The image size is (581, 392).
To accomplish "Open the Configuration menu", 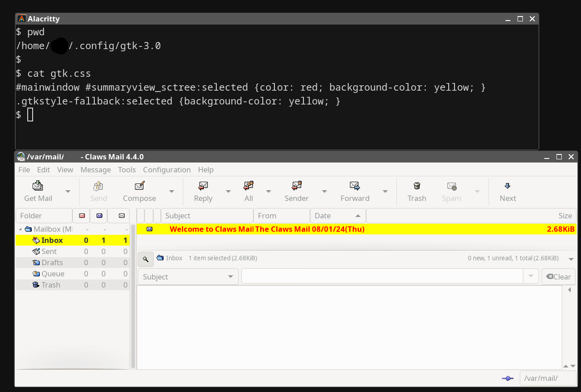I will (167, 170).
